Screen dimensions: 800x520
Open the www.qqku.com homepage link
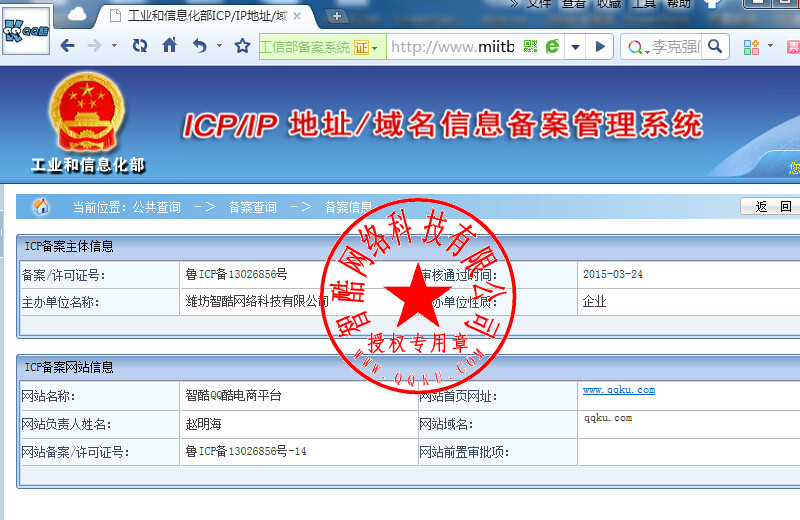pos(618,390)
